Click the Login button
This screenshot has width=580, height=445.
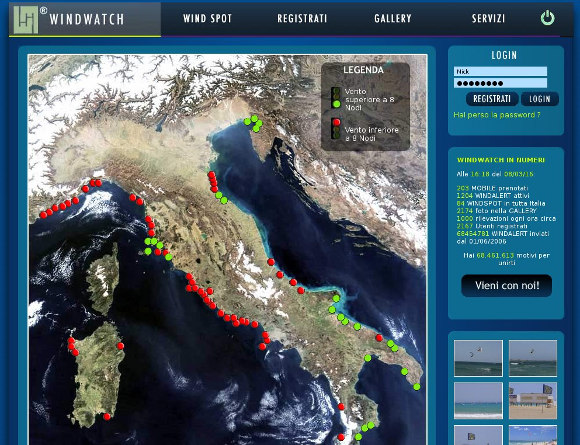pos(540,99)
